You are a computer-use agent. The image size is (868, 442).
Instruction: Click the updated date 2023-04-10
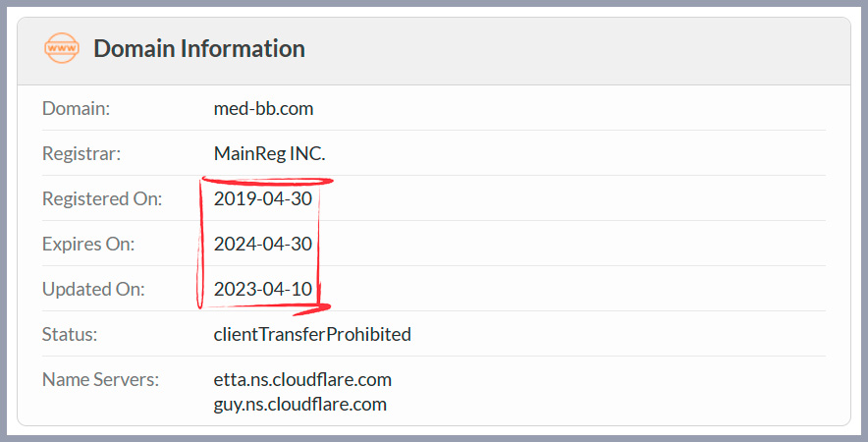[263, 289]
